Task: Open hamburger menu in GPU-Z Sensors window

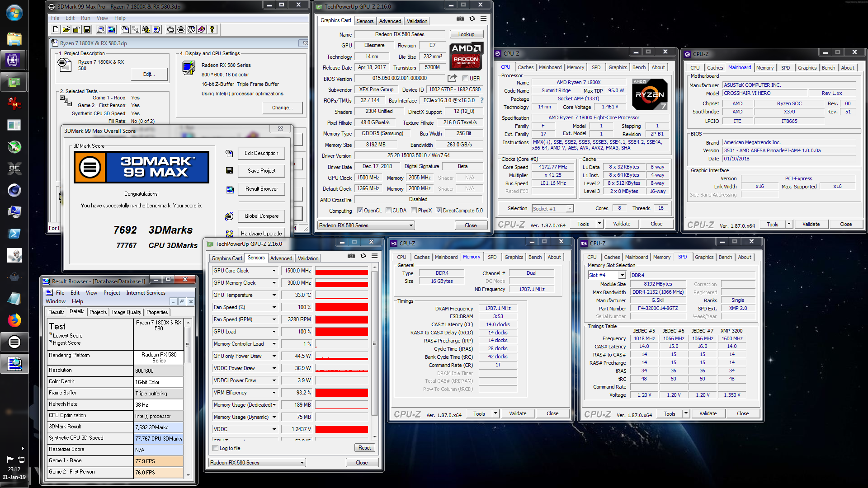Action: (x=374, y=256)
